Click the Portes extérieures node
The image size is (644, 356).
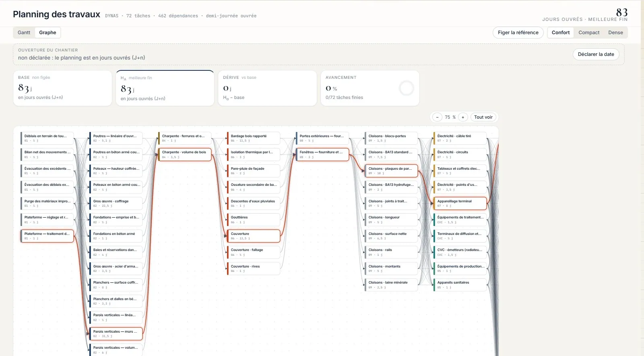322,138
